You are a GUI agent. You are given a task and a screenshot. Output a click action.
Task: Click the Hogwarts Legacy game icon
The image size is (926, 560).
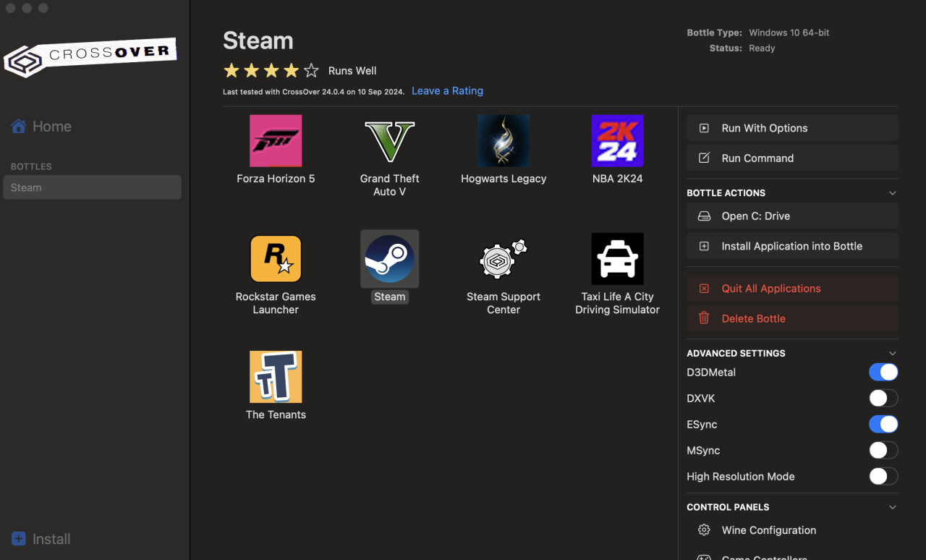504,141
